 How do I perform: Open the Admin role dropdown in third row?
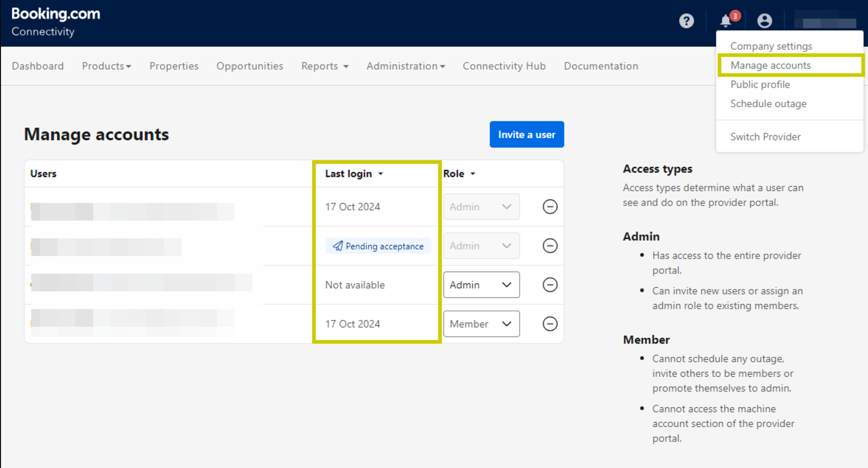(x=481, y=285)
